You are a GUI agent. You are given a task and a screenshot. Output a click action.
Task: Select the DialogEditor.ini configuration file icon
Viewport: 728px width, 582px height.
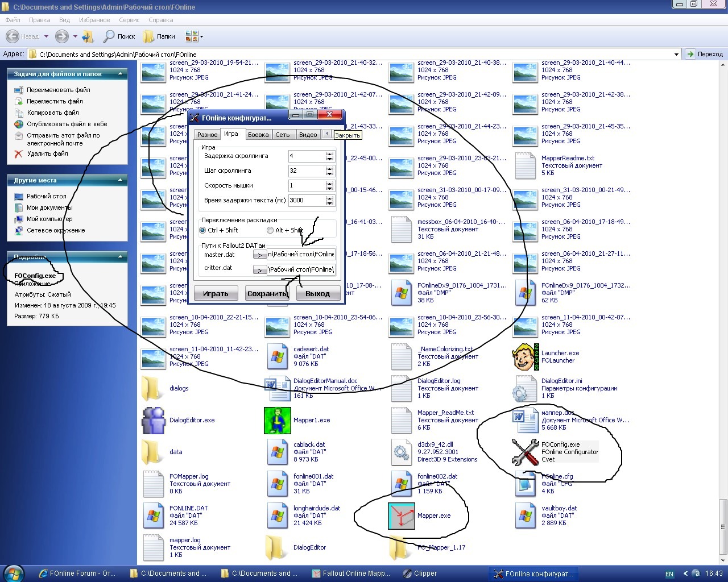point(525,388)
